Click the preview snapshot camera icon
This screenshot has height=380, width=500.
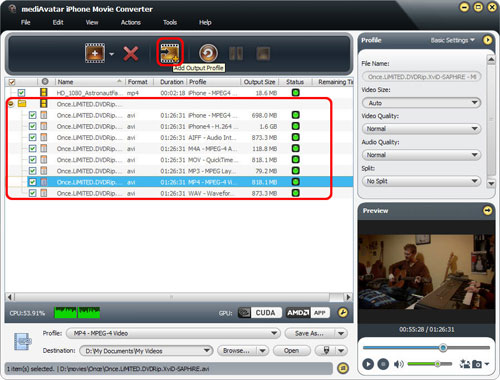[477, 364]
